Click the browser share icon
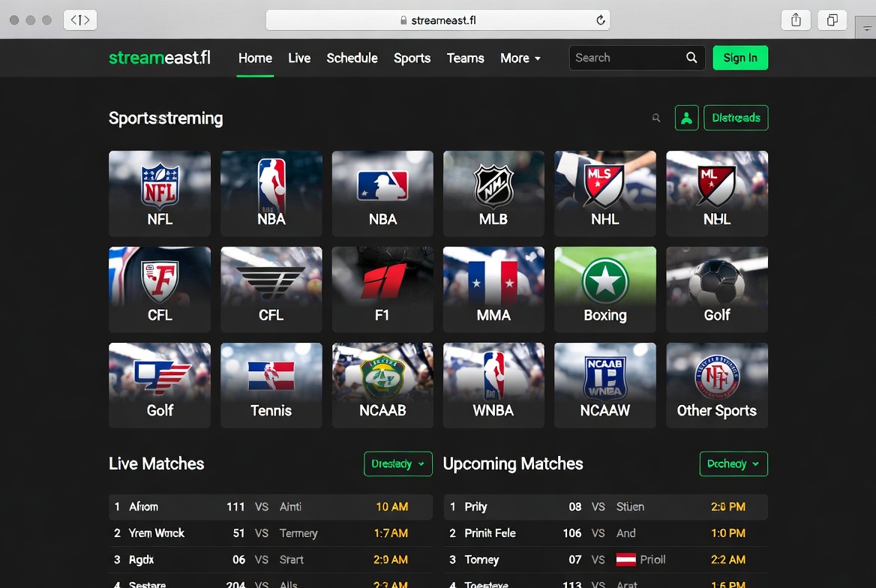 tap(796, 20)
